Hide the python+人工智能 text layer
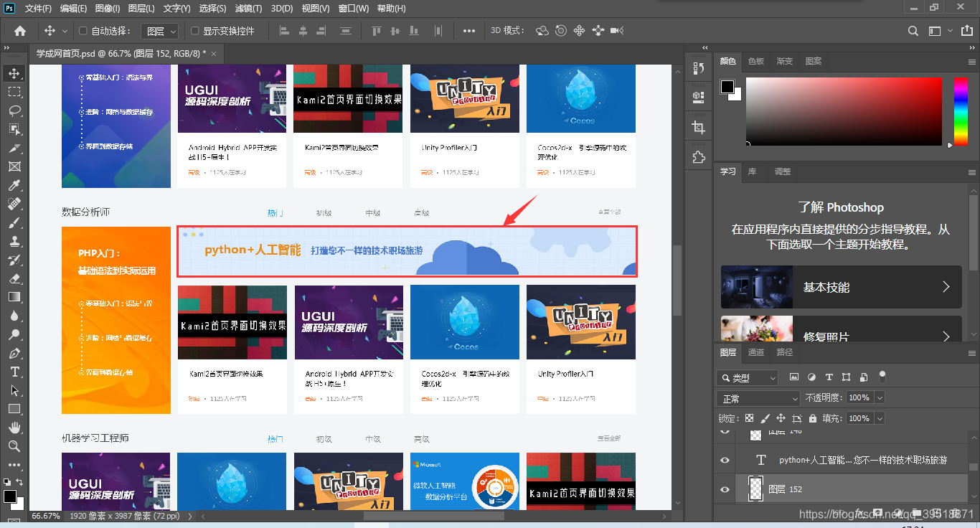Screen dimensions: 980x528 click(725, 460)
